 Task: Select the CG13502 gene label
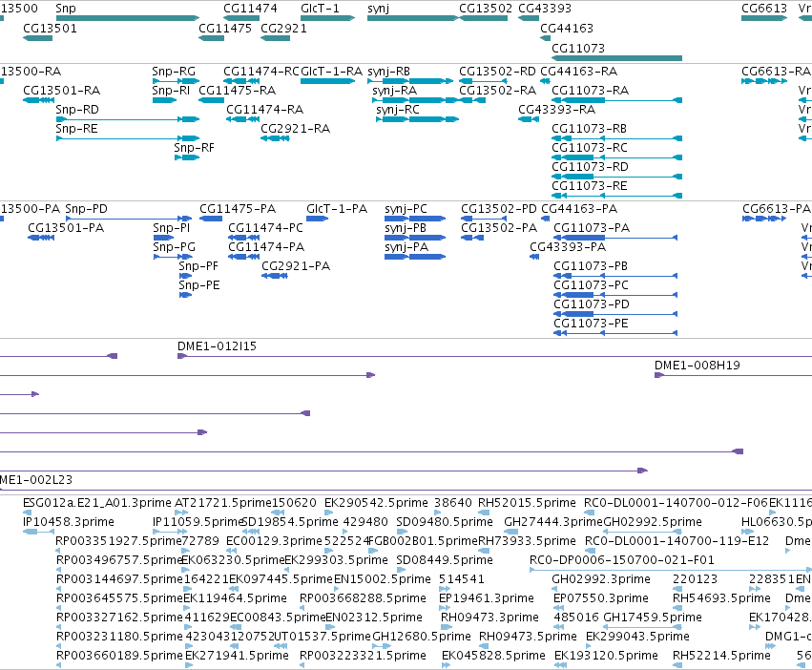(x=486, y=9)
